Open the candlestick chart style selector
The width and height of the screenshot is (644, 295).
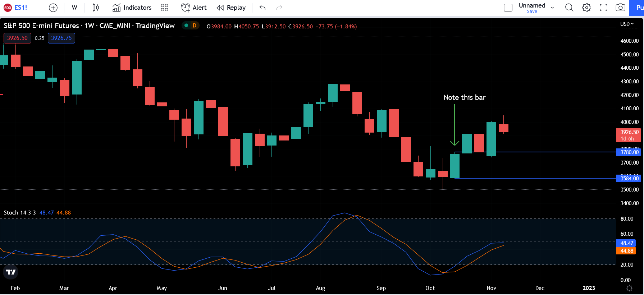[x=95, y=8]
